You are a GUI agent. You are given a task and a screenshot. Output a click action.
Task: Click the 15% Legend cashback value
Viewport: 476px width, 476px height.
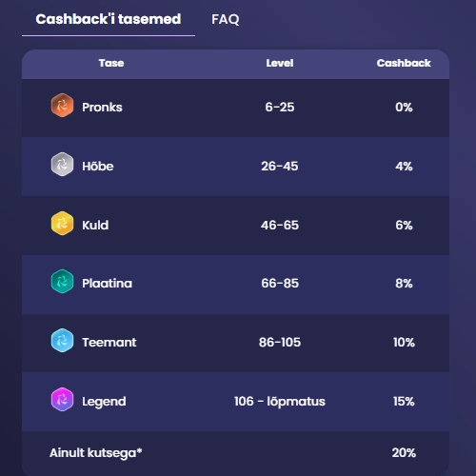(404, 401)
